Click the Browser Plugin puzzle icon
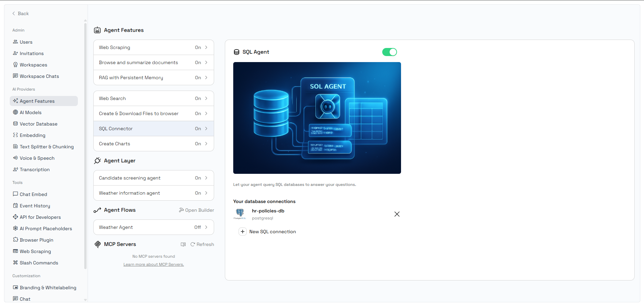This screenshot has width=644, height=304. click(15, 240)
